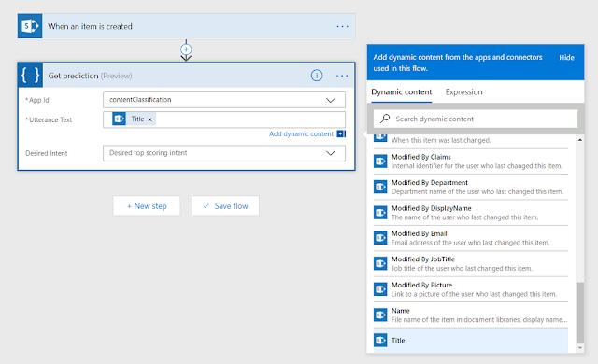Click the 'Desired Intent' field label
The width and height of the screenshot is (598, 364).
tap(46, 153)
